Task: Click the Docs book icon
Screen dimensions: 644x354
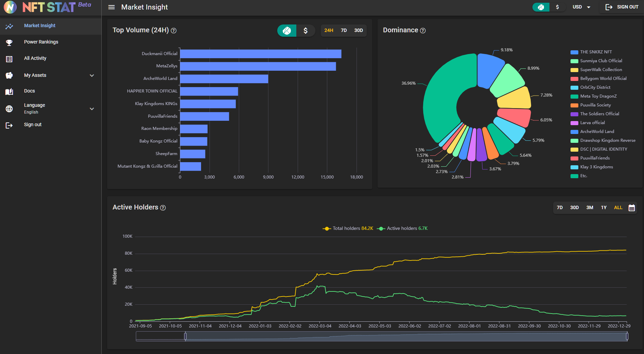Action: 9,91
